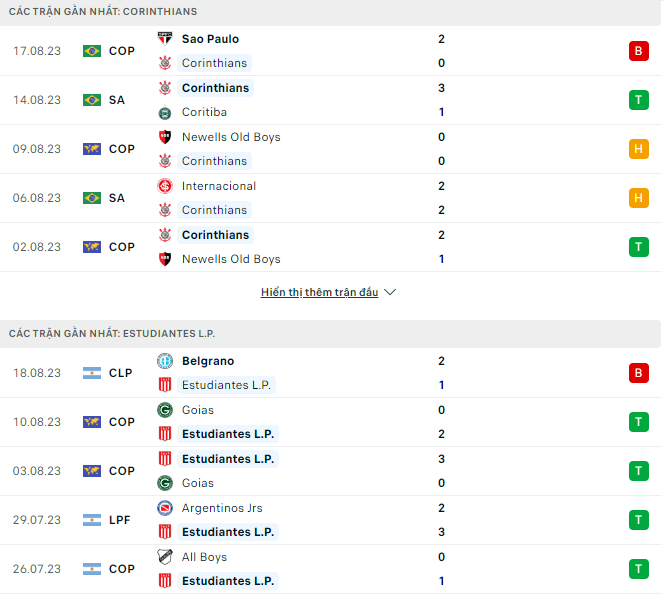664x601 pixels.
Task: Click the Argentinos Jrs crest icon
Action: (x=165, y=508)
